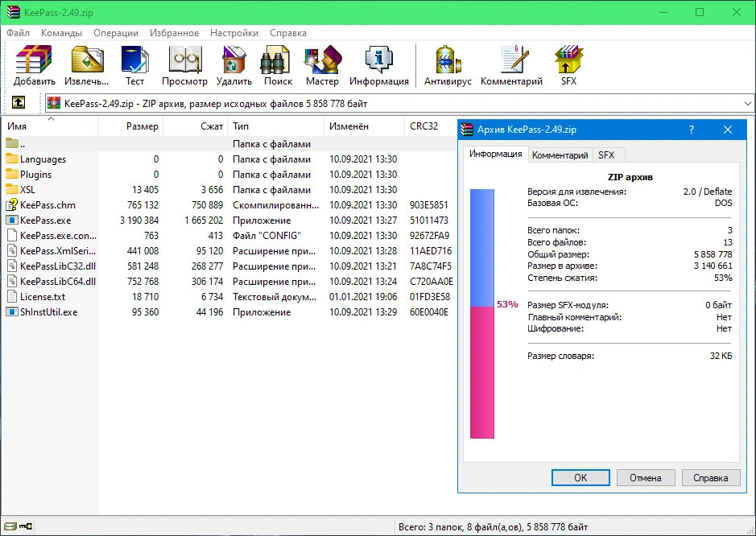Screen dimensions: 756x536
Task: Select the XSL folder icon
Action: [11, 189]
